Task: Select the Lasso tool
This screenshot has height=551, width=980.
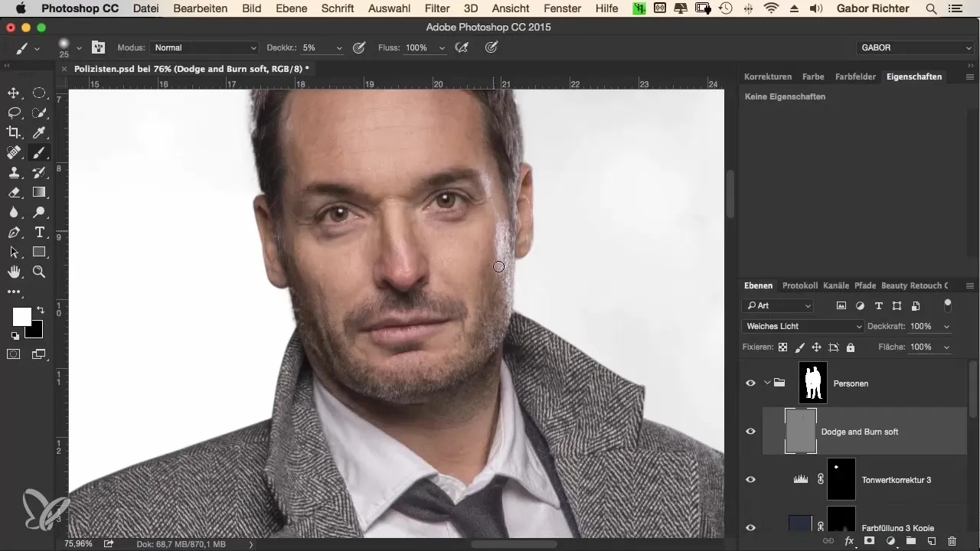Action: click(14, 112)
